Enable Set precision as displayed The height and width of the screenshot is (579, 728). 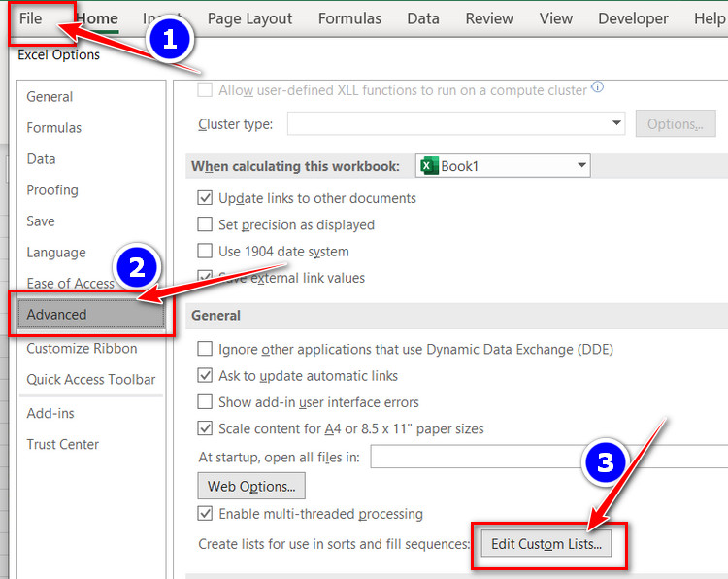tap(205, 224)
